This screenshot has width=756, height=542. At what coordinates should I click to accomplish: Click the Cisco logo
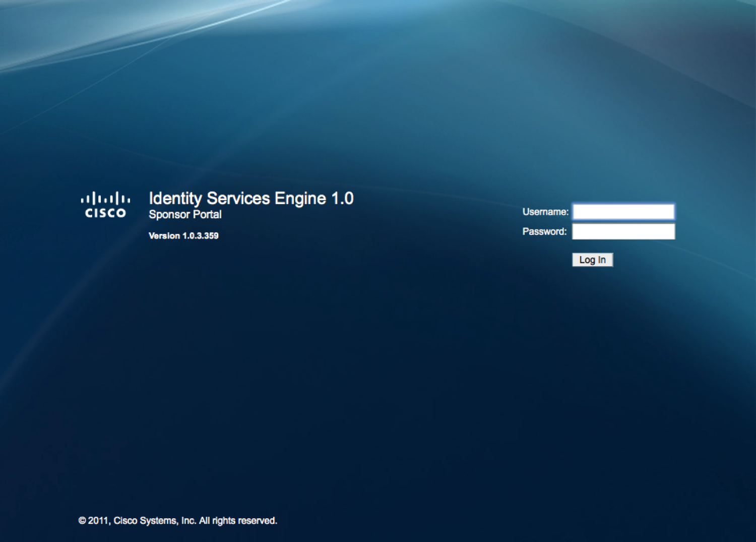(x=105, y=205)
